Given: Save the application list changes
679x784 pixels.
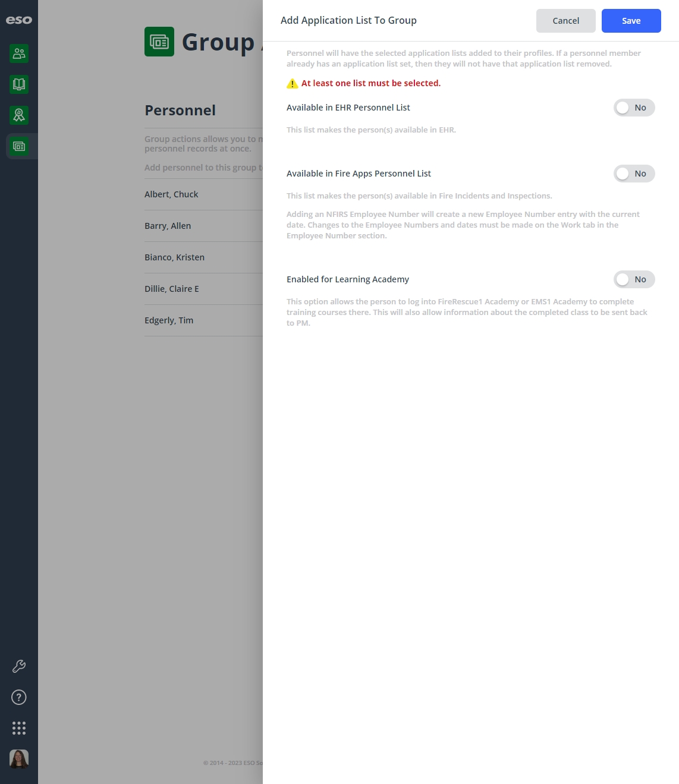Looking at the screenshot, I should tap(631, 21).
